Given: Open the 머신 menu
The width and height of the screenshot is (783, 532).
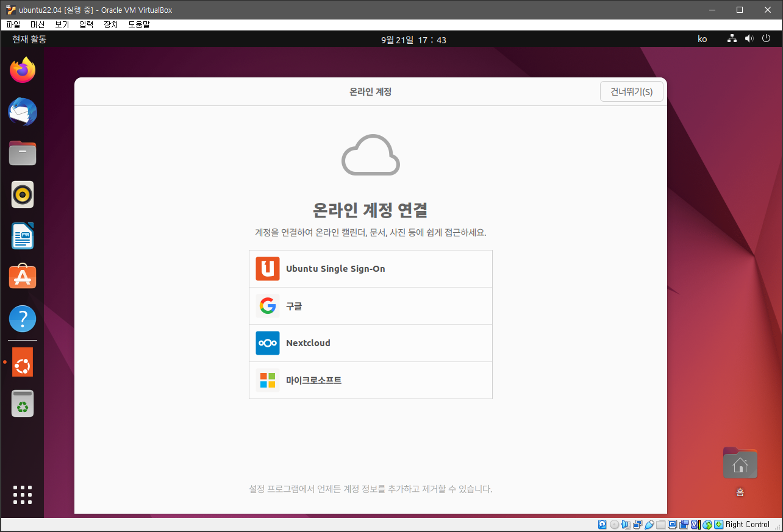Looking at the screenshot, I should click(x=38, y=25).
